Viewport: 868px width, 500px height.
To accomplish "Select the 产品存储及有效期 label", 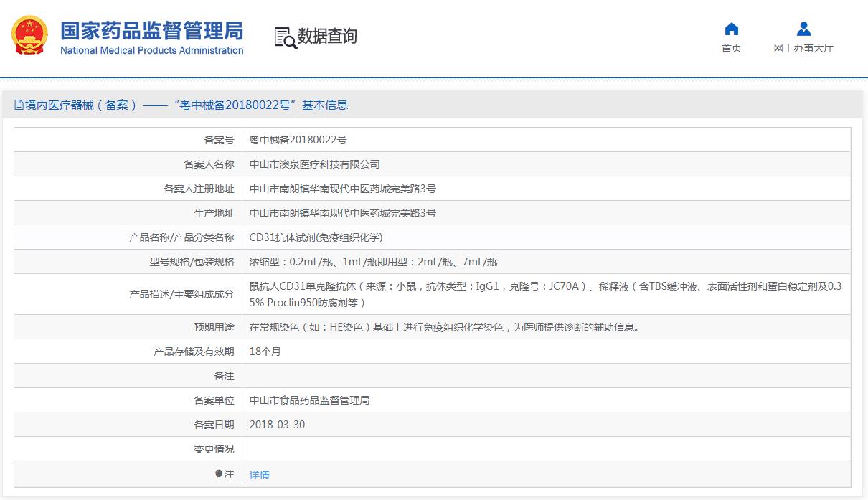I will pyautogui.click(x=194, y=352).
